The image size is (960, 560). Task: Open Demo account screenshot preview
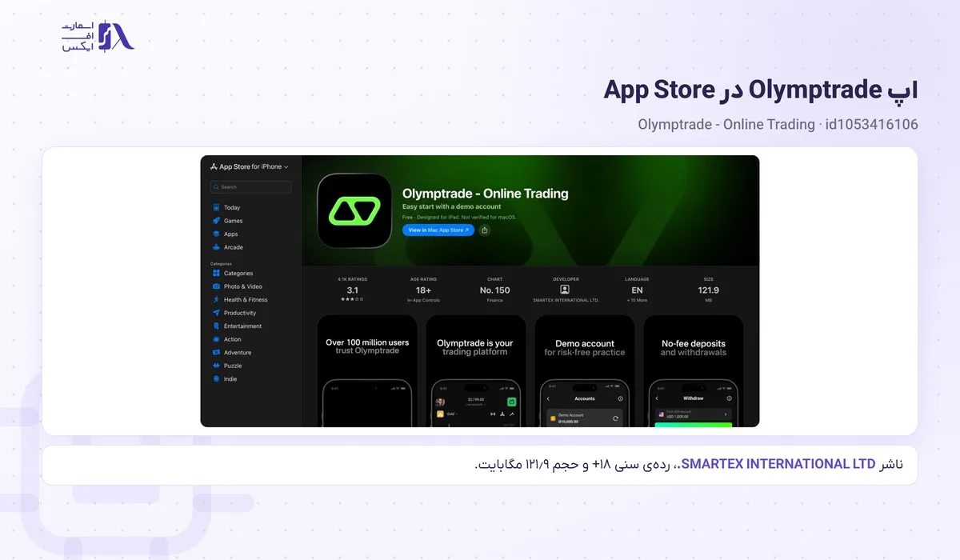coord(584,371)
